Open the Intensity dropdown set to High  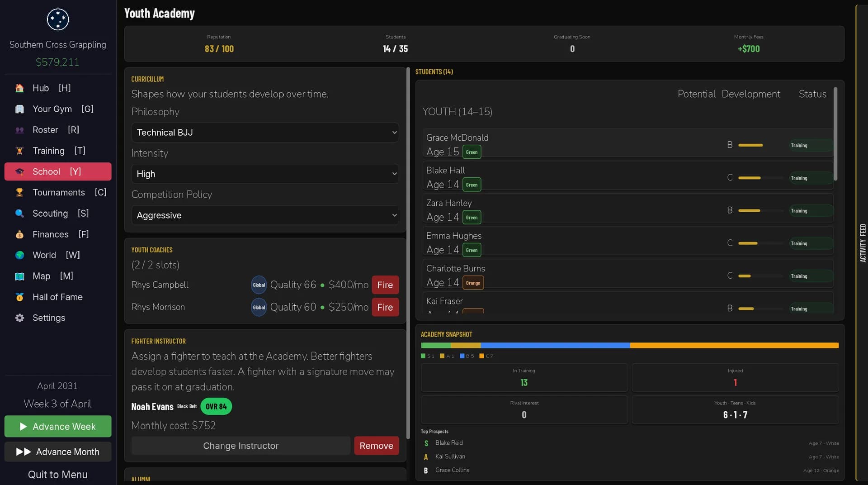point(265,174)
